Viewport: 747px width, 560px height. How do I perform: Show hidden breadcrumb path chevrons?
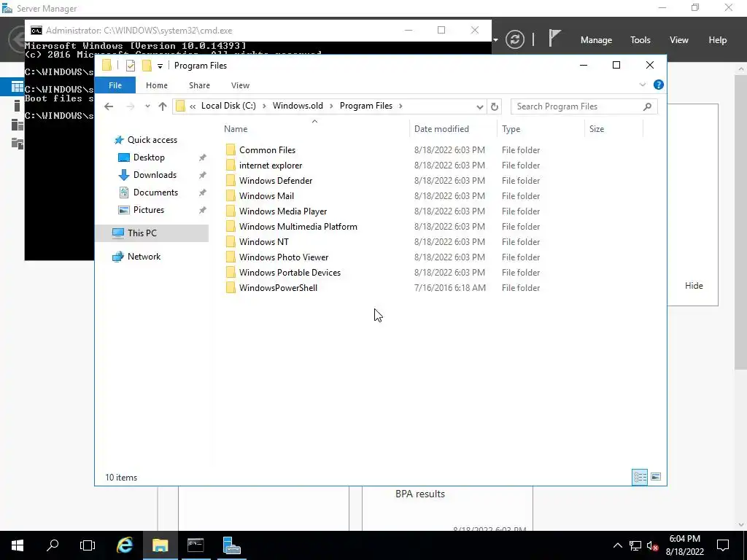coord(193,106)
